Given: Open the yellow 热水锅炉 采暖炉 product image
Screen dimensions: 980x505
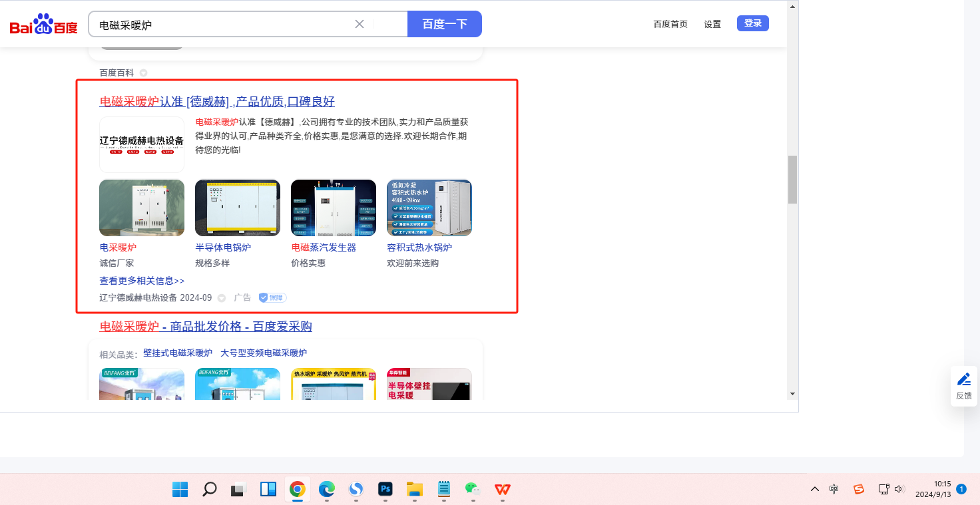Looking at the screenshot, I should tap(334, 384).
